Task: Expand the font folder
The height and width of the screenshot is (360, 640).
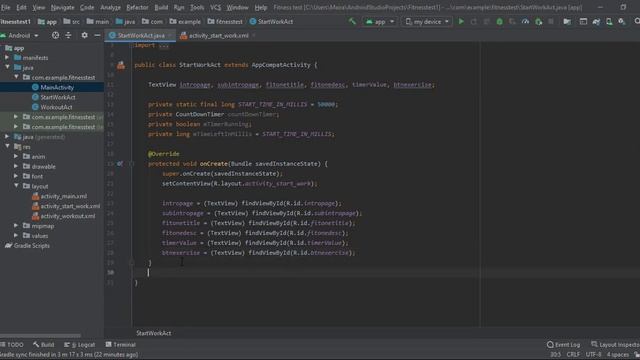Action: click(16, 176)
